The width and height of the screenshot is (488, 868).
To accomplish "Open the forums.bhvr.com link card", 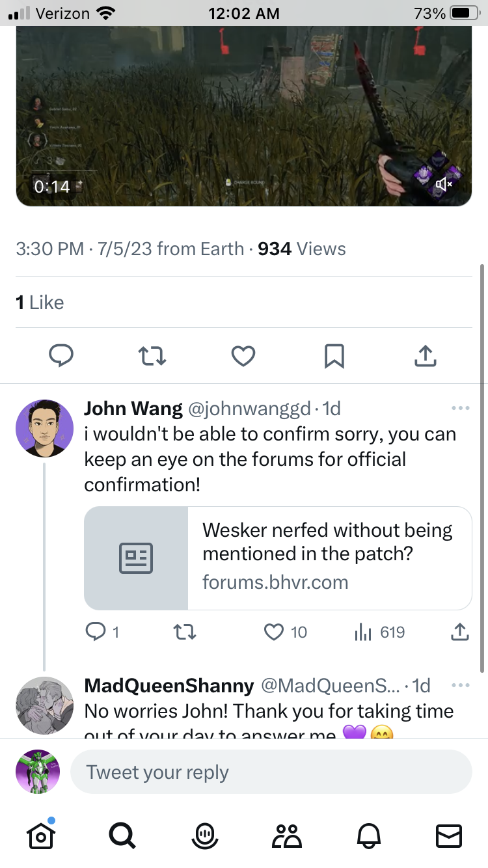I will (278, 558).
